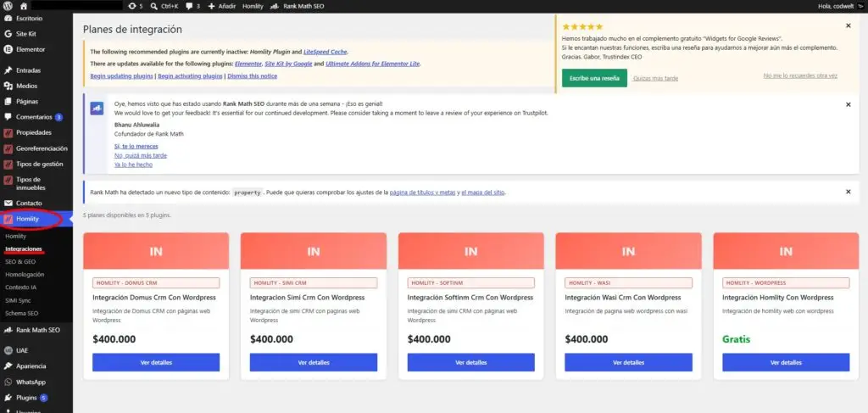Open SEO & GEO submenu entry
Image resolution: width=868 pixels, height=413 pixels.
[x=20, y=262]
